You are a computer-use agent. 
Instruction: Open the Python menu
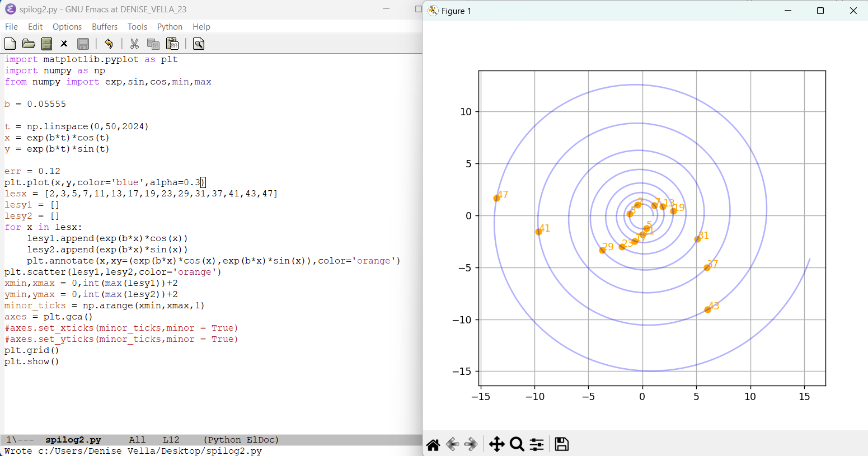tap(170, 27)
